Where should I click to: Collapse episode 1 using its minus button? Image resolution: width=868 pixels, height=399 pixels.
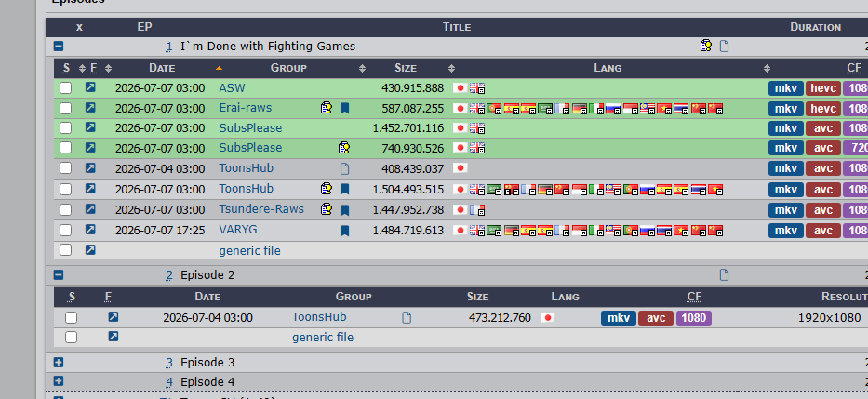click(58, 46)
